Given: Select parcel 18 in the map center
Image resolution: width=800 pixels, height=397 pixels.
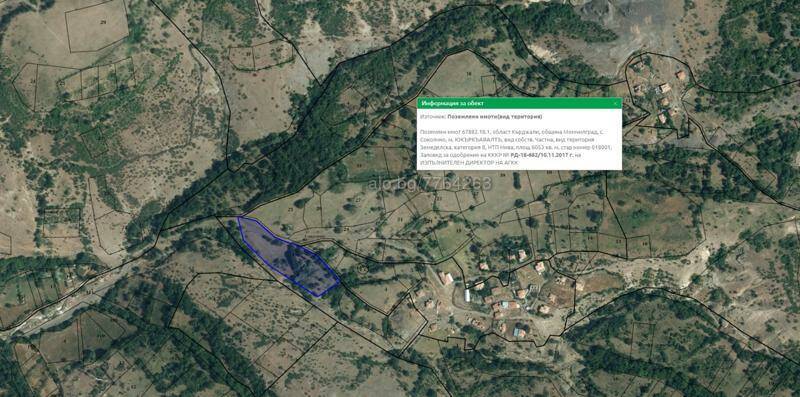Looking at the screenshot, I should click(x=458, y=231).
